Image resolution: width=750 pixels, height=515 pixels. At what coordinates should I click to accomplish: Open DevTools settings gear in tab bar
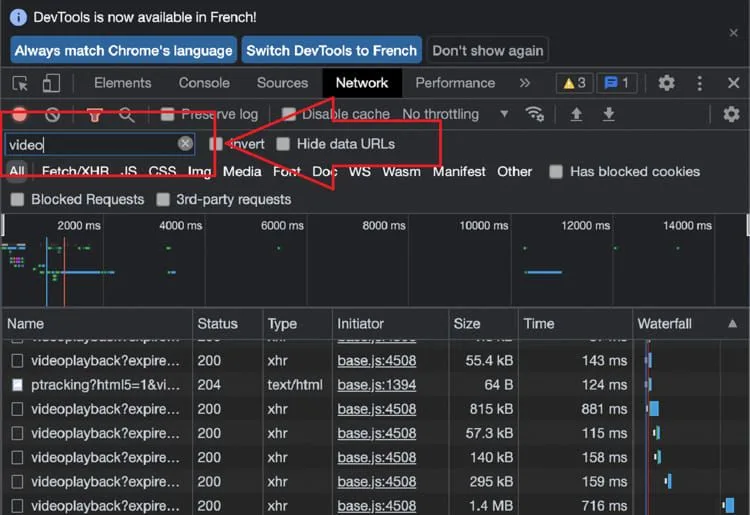coord(666,83)
